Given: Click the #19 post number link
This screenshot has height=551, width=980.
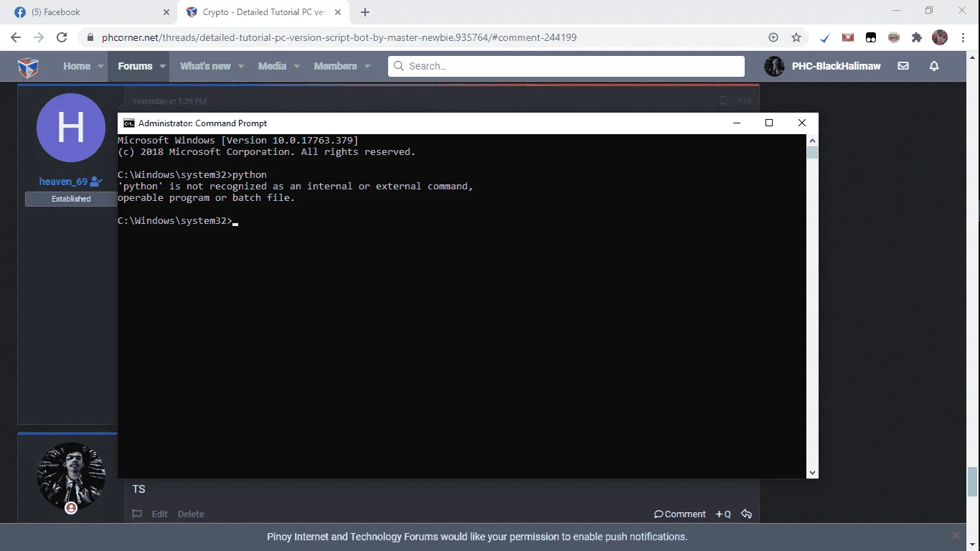Looking at the screenshot, I should (743, 101).
